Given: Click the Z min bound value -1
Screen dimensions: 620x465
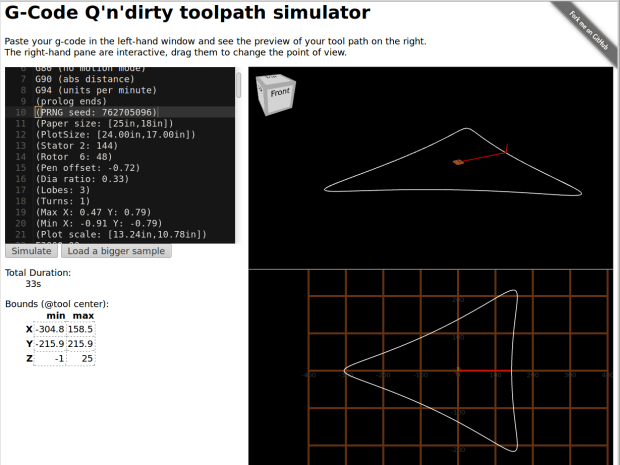Looking at the screenshot, I should click(50, 358).
